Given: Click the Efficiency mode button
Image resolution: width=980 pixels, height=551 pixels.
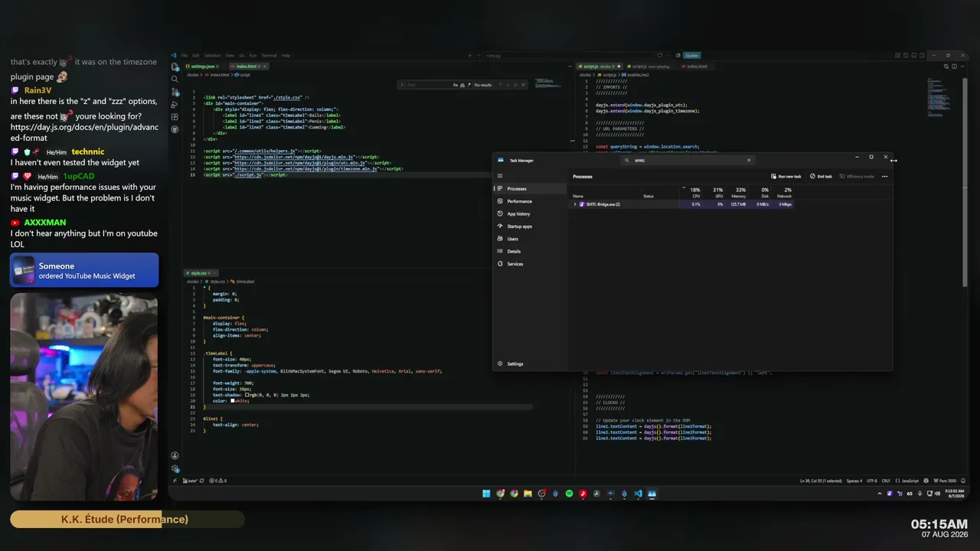Looking at the screenshot, I should tap(857, 177).
